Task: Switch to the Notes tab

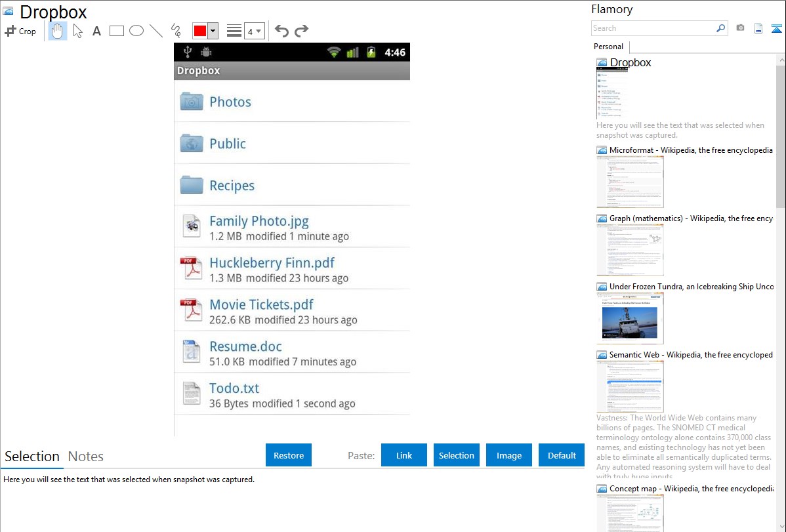Action: tap(86, 457)
